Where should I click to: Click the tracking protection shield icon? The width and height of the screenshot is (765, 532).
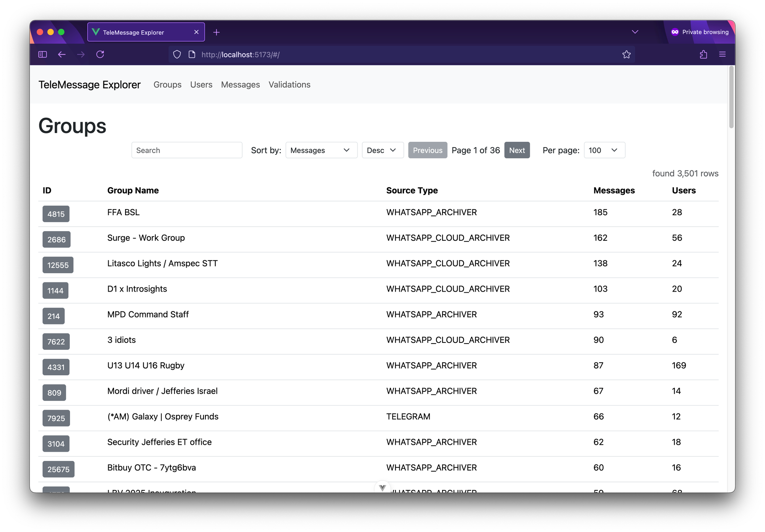tap(177, 54)
